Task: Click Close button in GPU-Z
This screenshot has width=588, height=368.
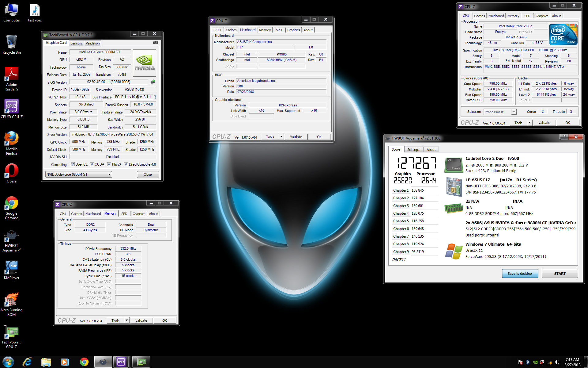Action: tap(148, 174)
